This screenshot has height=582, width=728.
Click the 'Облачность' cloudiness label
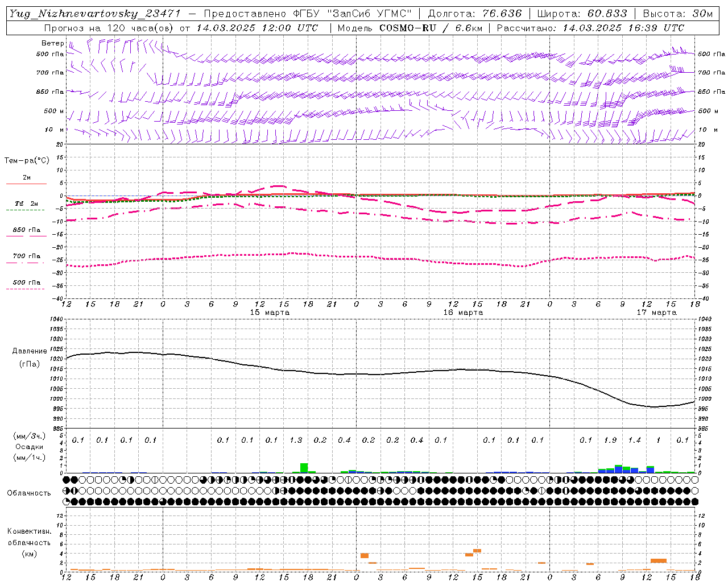29,493
